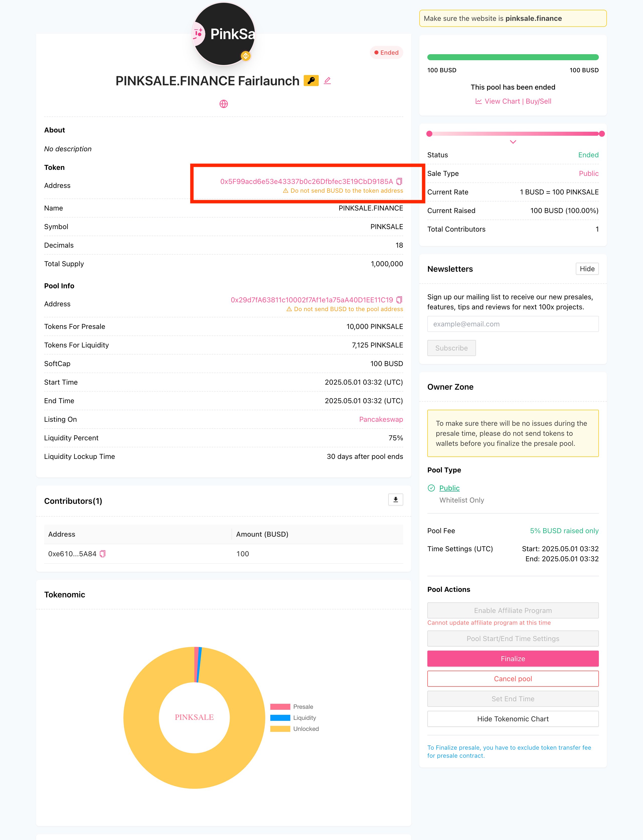Click the Cancel pool button

click(513, 679)
